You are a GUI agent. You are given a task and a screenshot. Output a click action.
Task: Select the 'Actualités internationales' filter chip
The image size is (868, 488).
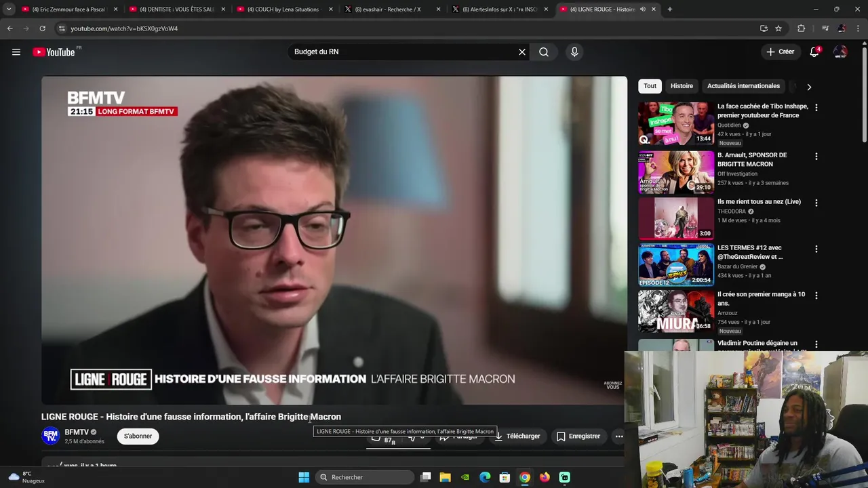743,86
